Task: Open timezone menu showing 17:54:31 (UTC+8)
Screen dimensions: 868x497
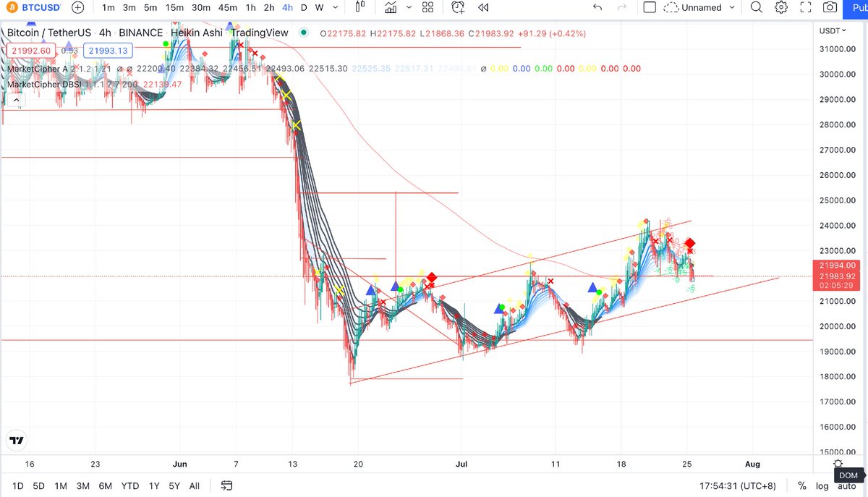Action: click(x=739, y=485)
